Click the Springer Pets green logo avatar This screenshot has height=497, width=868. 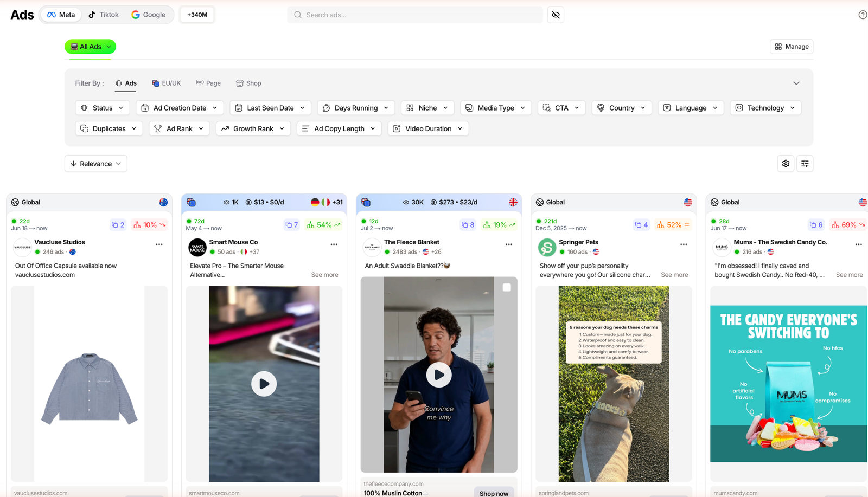coord(547,247)
